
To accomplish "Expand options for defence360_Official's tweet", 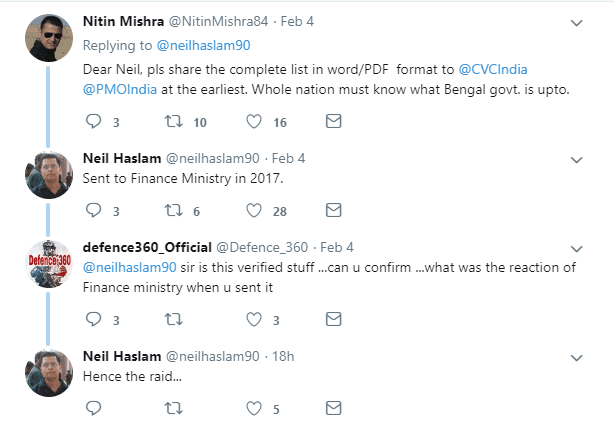I will coord(576,247).
